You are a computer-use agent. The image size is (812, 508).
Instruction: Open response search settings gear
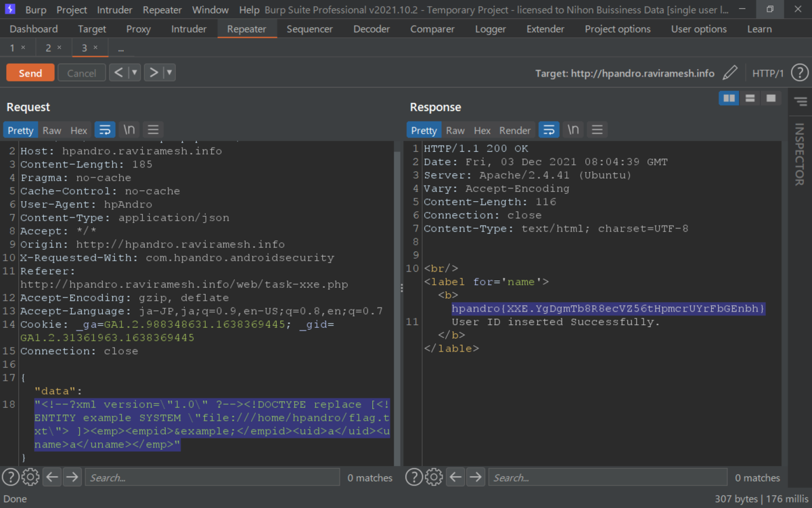click(x=434, y=477)
